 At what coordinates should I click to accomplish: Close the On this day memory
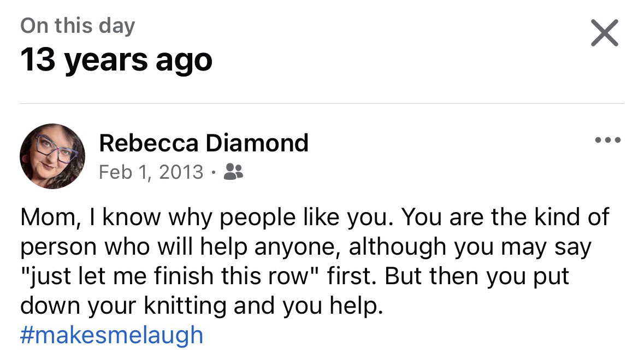point(605,33)
